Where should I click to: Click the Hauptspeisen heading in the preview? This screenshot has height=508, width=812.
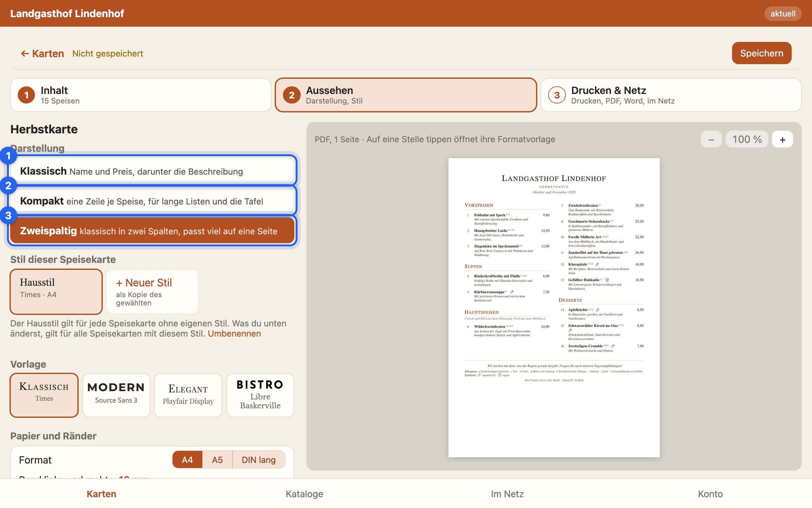pyautogui.click(x=481, y=312)
